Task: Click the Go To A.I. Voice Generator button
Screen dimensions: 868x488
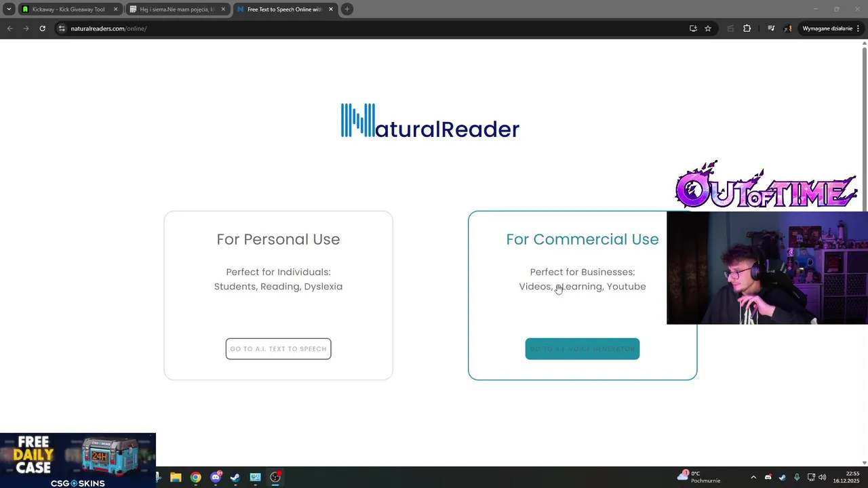Action: click(582, 348)
